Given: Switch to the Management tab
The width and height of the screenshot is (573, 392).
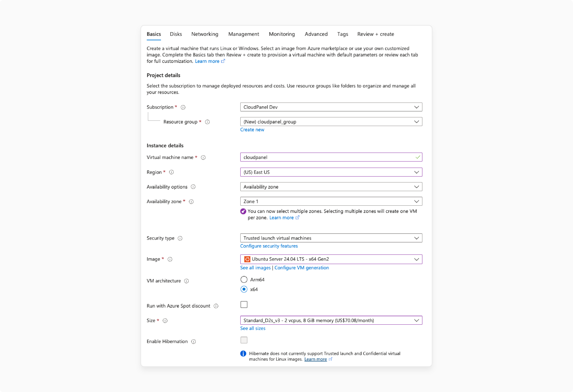Looking at the screenshot, I should pyautogui.click(x=244, y=34).
